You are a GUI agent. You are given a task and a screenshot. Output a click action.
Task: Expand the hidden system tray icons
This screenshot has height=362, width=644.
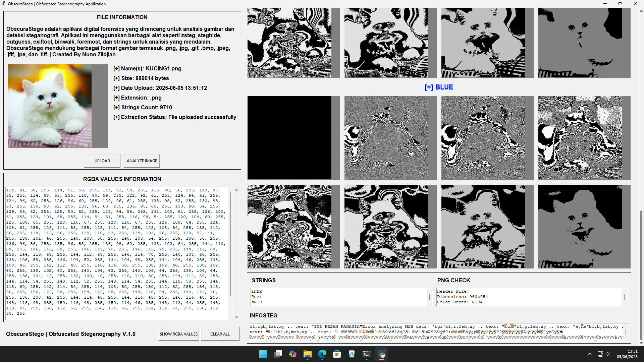click(590, 354)
